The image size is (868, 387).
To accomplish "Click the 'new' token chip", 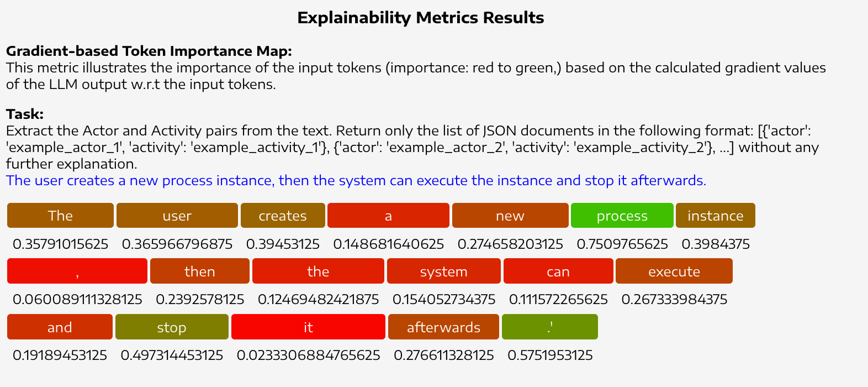I will tap(510, 216).
